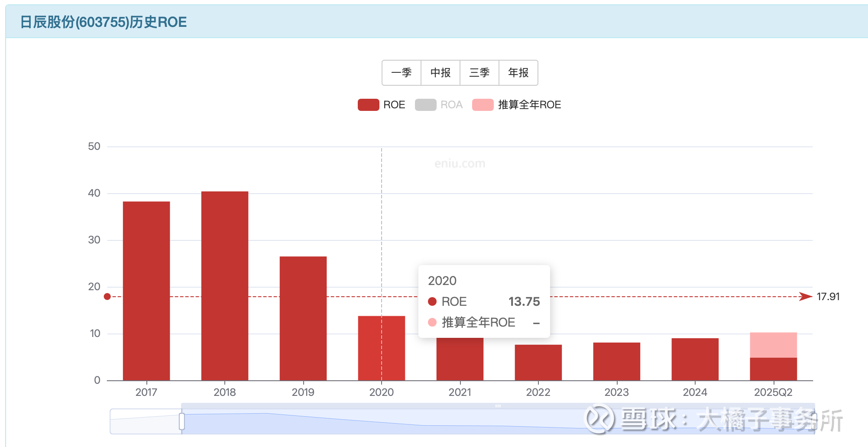Click the red ROE legend swatch
868x447 pixels.
(x=369, y=105)
